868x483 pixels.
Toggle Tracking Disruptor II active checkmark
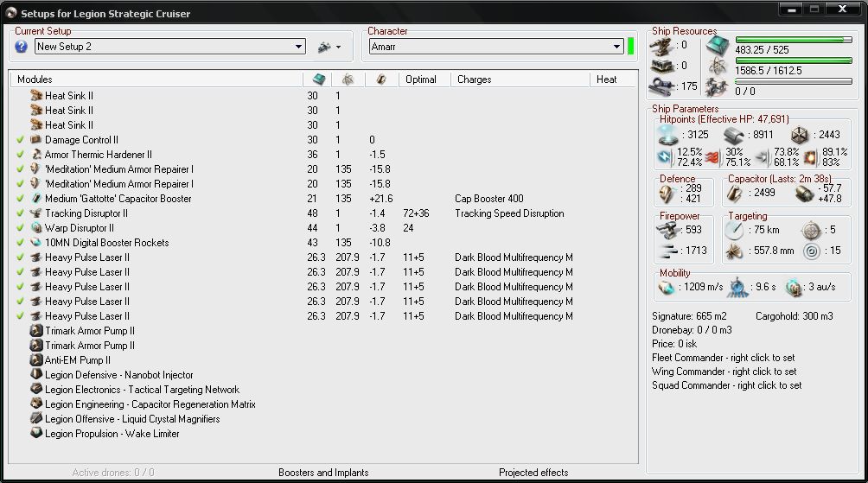[x=21, y=213]
